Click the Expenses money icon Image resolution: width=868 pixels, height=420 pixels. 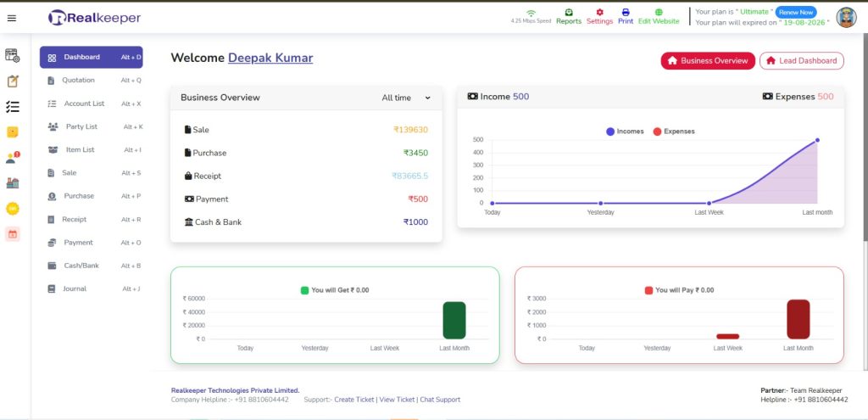tap(767, 97)
